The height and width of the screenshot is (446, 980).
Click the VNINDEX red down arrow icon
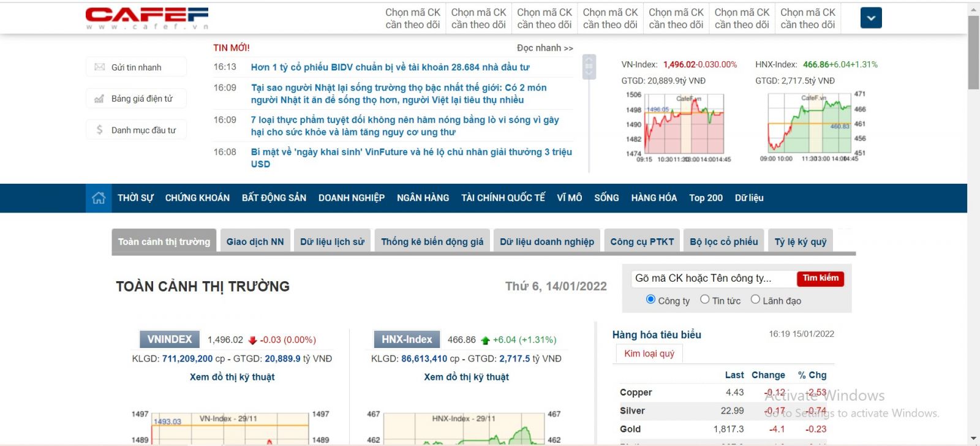click(252, 340)
